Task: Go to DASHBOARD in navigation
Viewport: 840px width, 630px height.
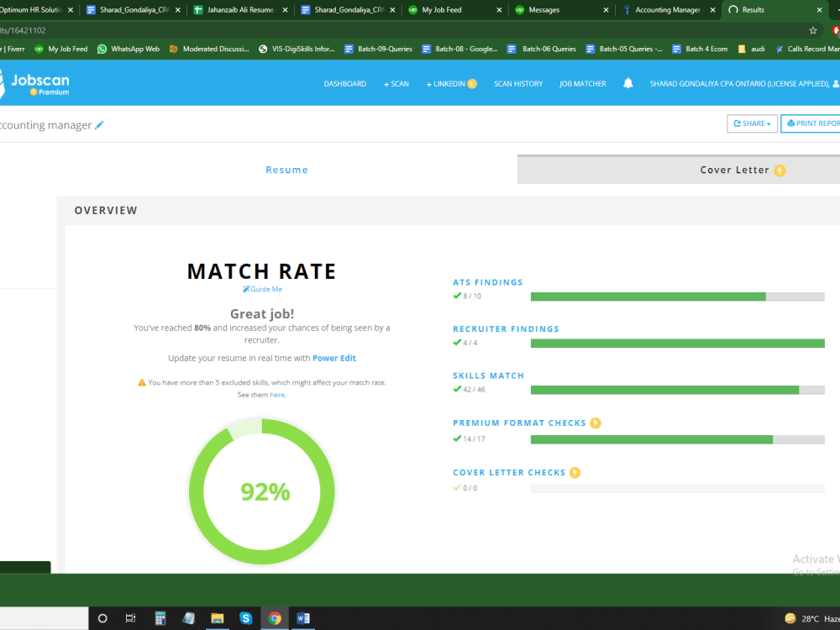Action: [x=345, y=83]
